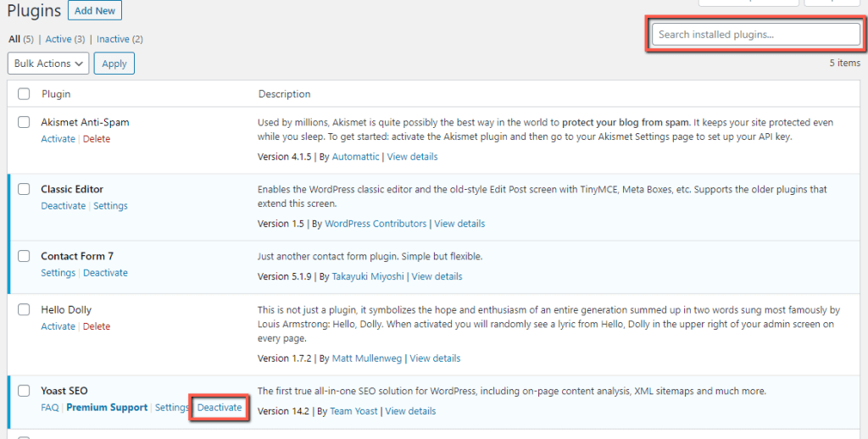View details for Hello Dolly
Image resolution: width=868 pixels, height=439 pixels.
pos(435,358)
